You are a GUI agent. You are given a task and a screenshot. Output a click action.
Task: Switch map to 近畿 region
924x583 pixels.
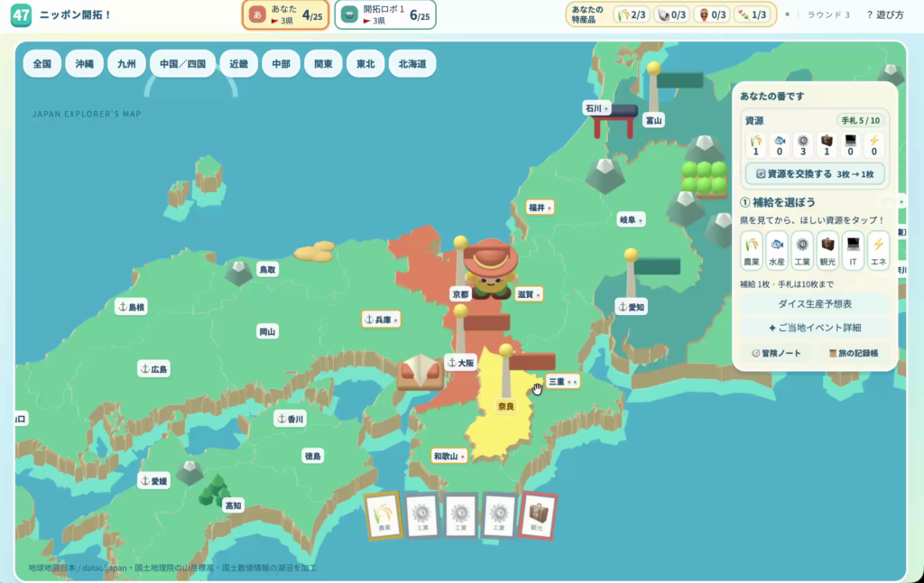pyautogui.click(x=238, y=64)
